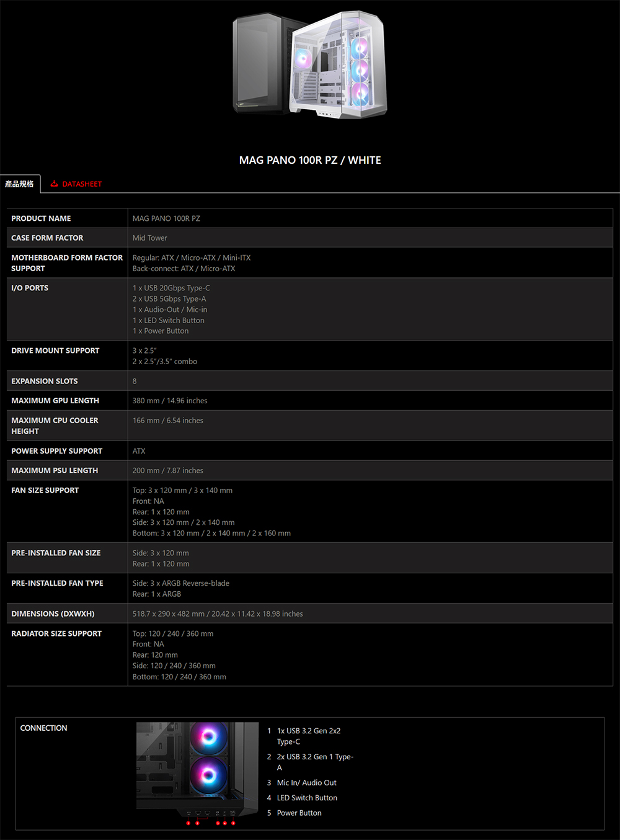
Task: Click the red download icon beside DATASHEET
Action: click(55, 184)
